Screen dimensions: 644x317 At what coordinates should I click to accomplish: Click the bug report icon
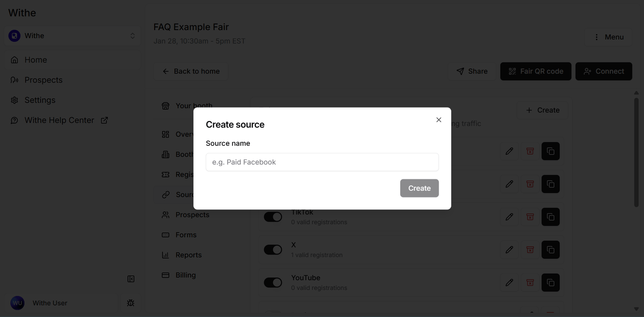131,303
